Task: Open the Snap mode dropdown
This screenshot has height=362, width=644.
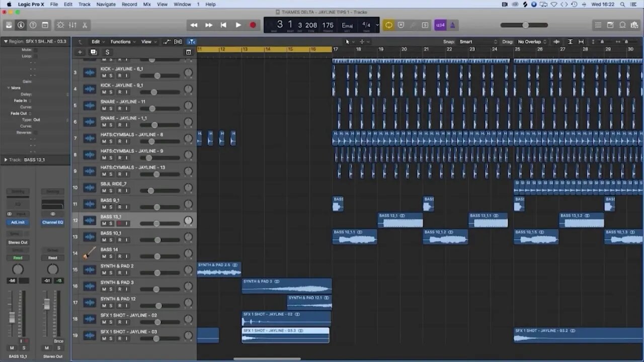Action: tap(478, 42)
